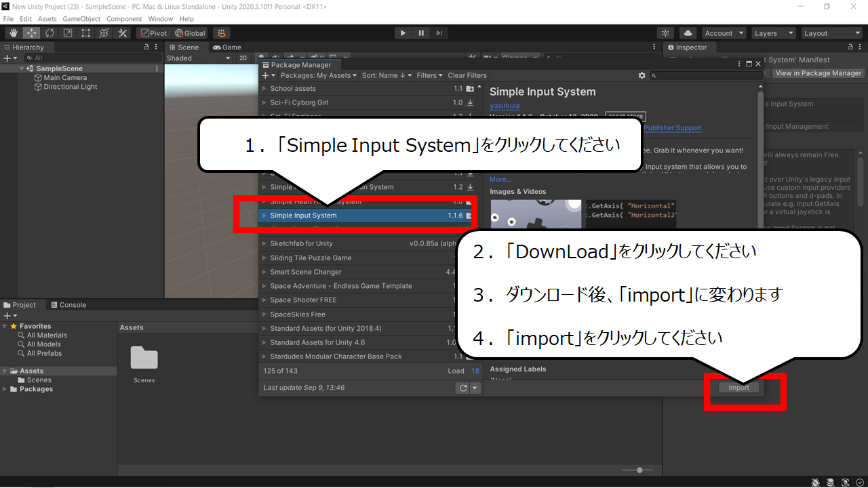The width and height of the screenshot is (868, 488).
Task: Open the custom editor tools icon
Action: pos(123,33)
